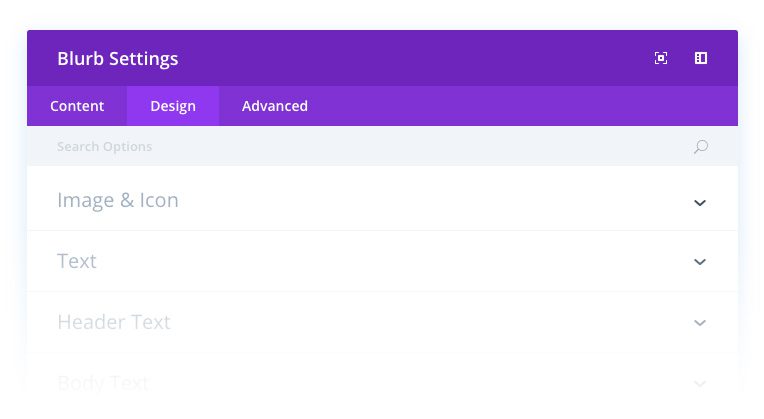
Task: Click blank middle of the Text row
Action: (400, 261)
